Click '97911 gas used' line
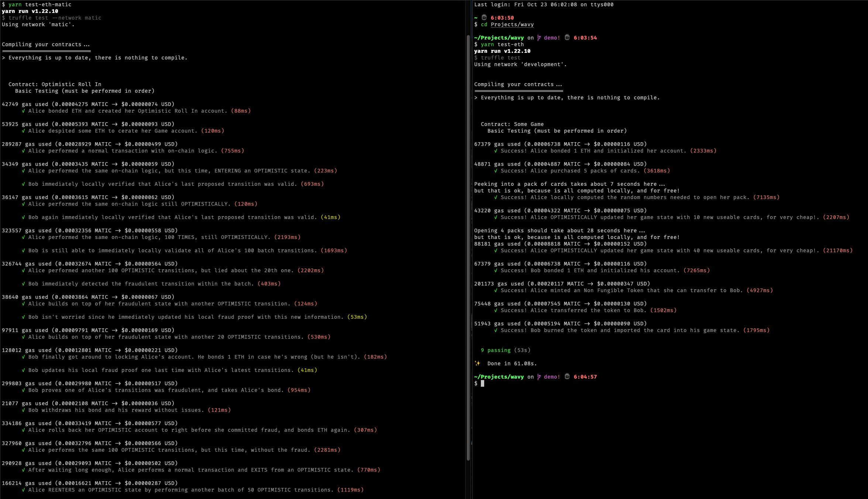868x499 pixels. tap(88, 330)
